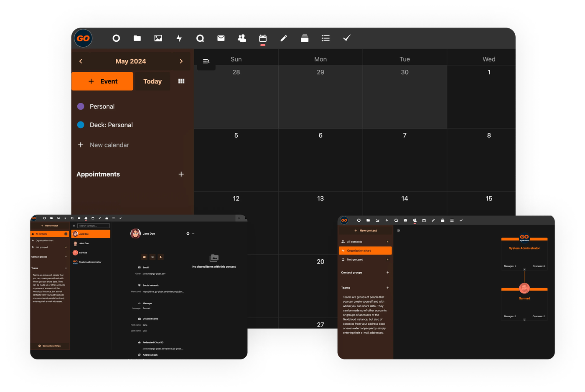Open the Tasks checkmark icon
This screenshot has width=585, height=392.
346,38
